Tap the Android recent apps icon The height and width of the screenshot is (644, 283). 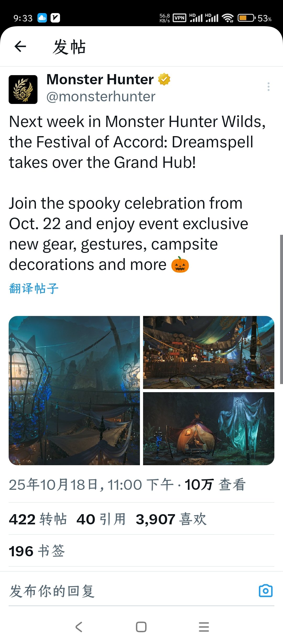pos(204,627)
